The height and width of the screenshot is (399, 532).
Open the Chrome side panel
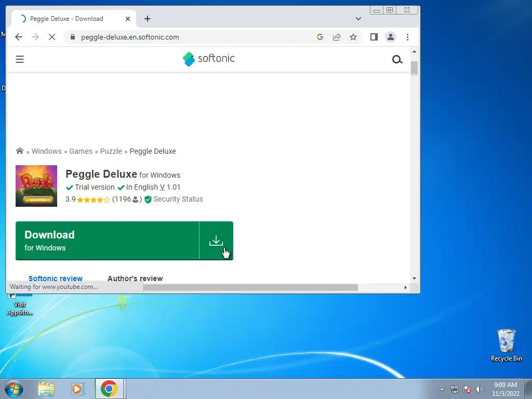374,37
